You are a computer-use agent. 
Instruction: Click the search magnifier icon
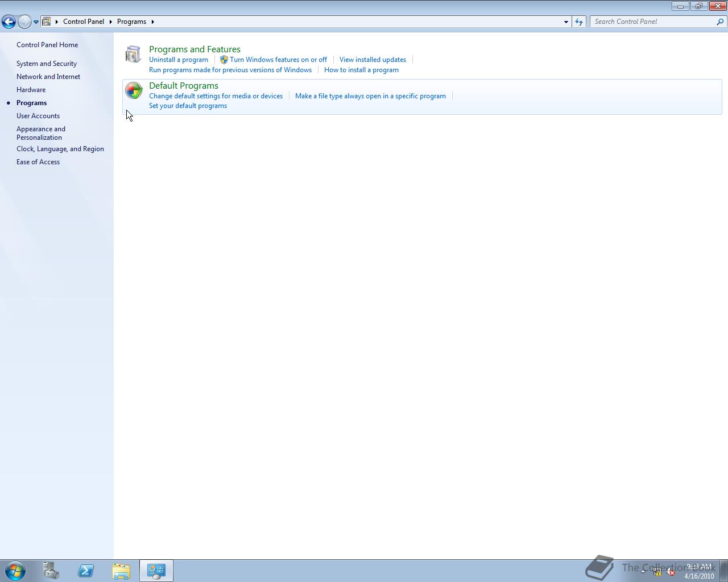720,22
